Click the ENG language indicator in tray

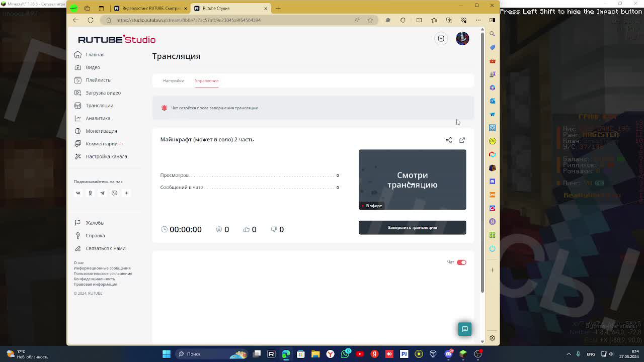(x=591, y=354)
